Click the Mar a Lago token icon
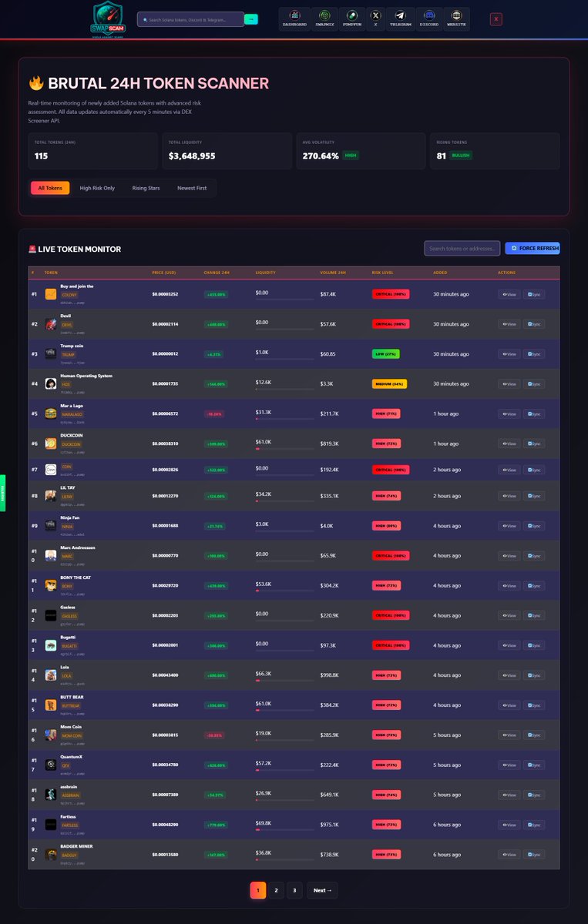The height and width of the screenshot is (924, 588). (51, 413)
